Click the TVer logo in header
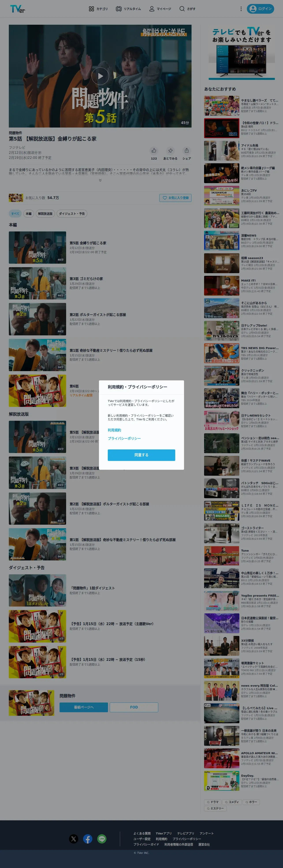 point(17,9)
